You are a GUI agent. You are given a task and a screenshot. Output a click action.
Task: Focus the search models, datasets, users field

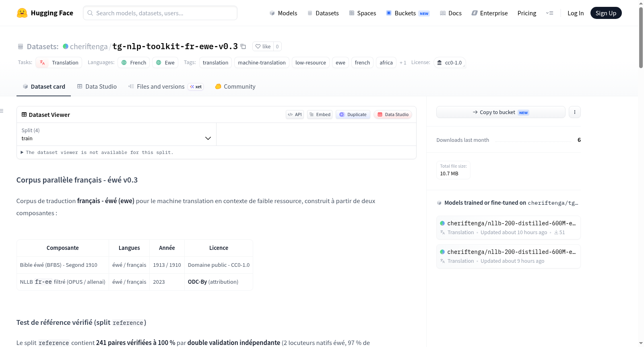160,13
